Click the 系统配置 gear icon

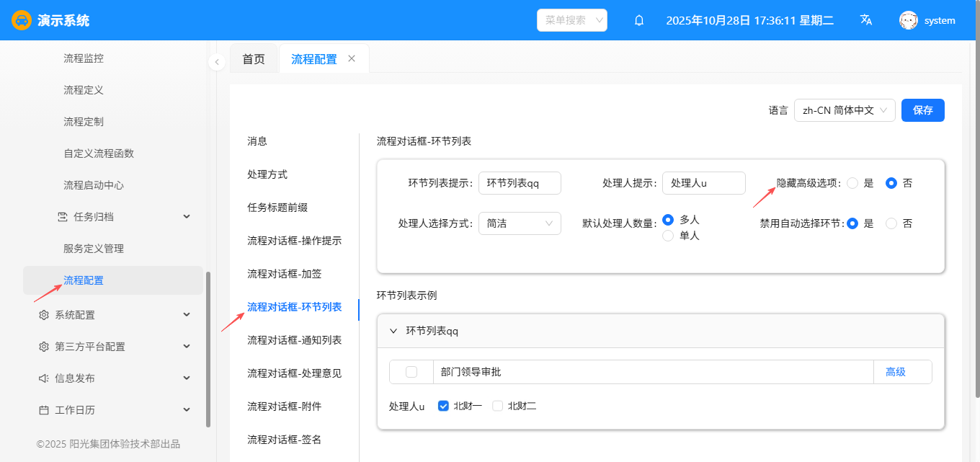pyautogui.click(x=44, y=315)
